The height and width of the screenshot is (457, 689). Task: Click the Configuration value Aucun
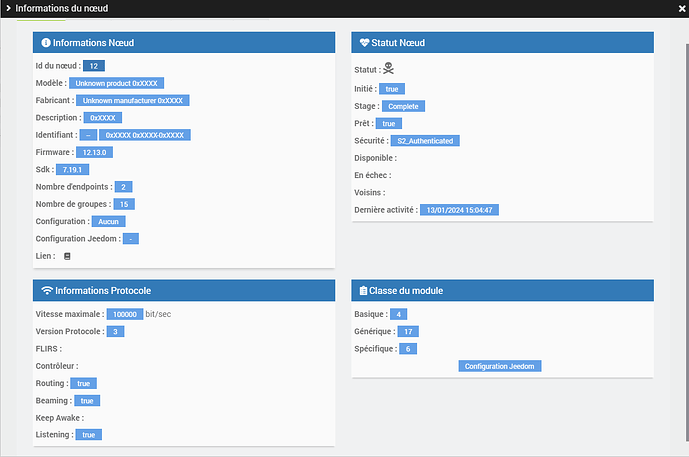109,221
